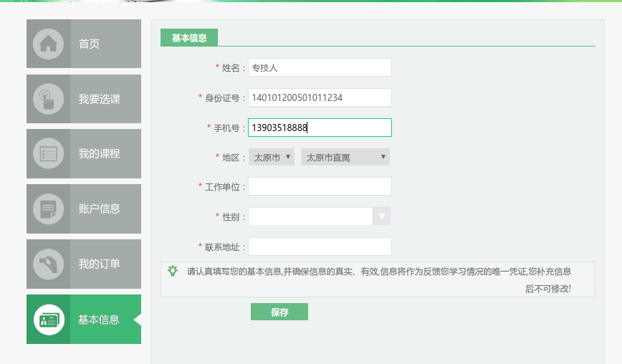Click the lightbulb tip icon
Image resolution: width=622 pixels, height=364 pixels.
[x=173, y=271]
